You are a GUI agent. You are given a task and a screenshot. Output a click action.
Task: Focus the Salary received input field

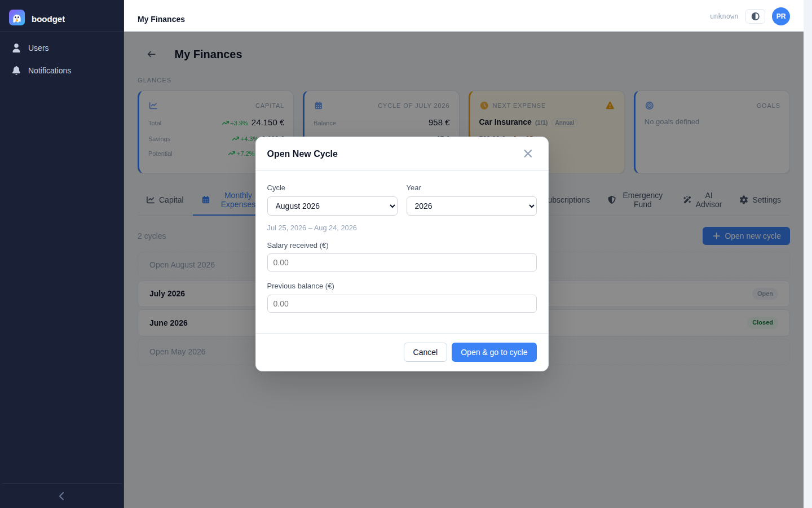(x=402, y=262)
